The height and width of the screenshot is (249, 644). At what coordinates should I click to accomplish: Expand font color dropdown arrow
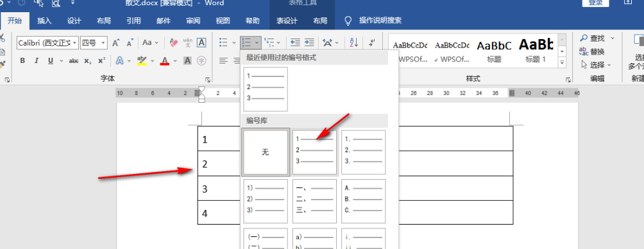click(x=175, y=61)
